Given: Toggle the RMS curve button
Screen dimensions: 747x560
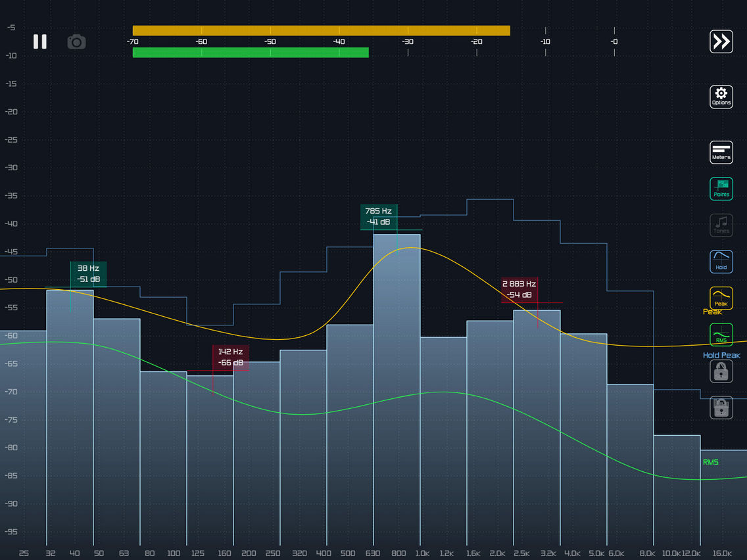Looking at the screenshot, I should (x=721, y=335).
